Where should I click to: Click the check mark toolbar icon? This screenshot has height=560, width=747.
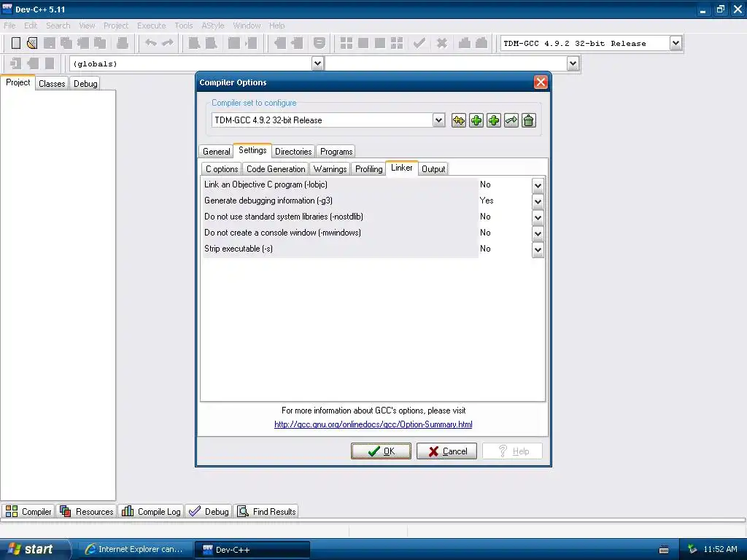419,43
